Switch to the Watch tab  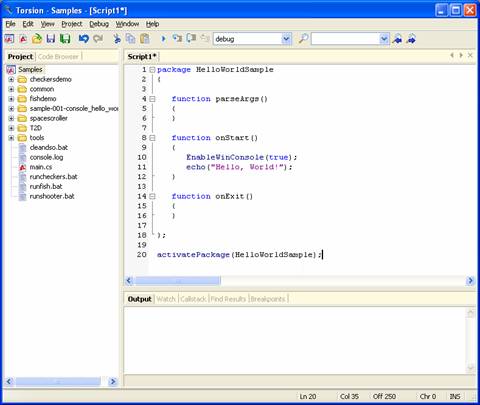(x=166, y=299)
